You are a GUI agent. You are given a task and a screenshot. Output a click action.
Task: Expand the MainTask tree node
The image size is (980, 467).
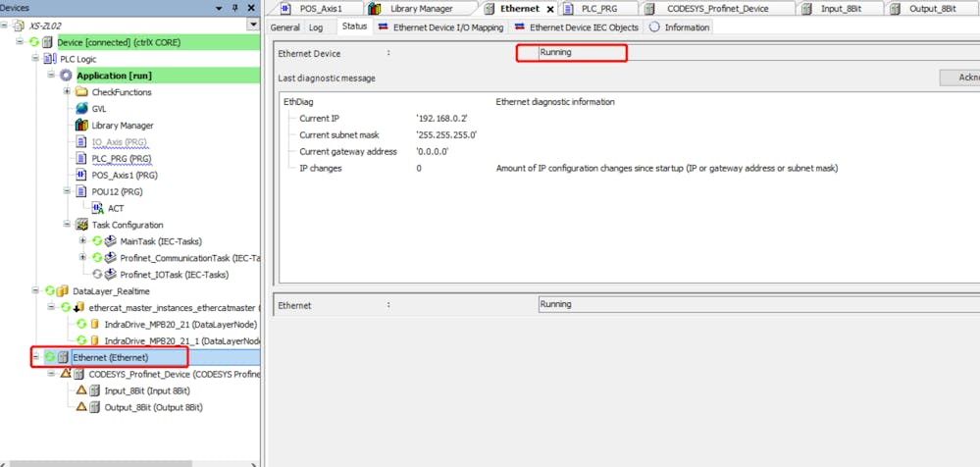pos(83,241)
